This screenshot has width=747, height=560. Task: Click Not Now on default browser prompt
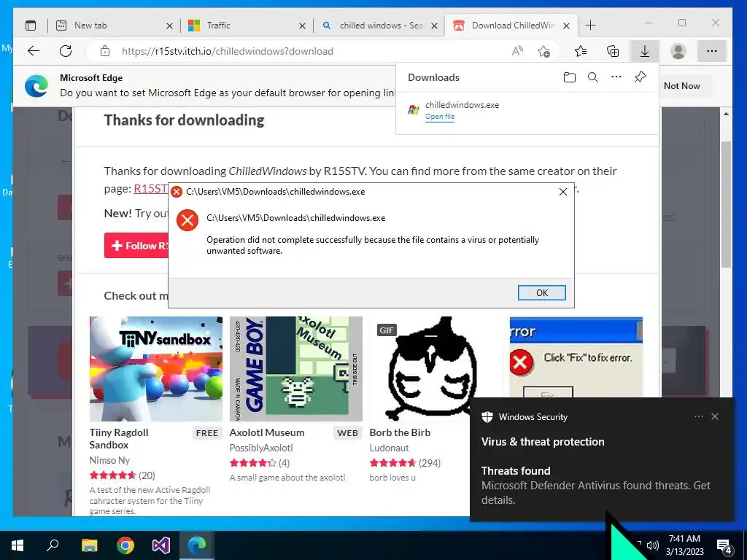(681, 86)
